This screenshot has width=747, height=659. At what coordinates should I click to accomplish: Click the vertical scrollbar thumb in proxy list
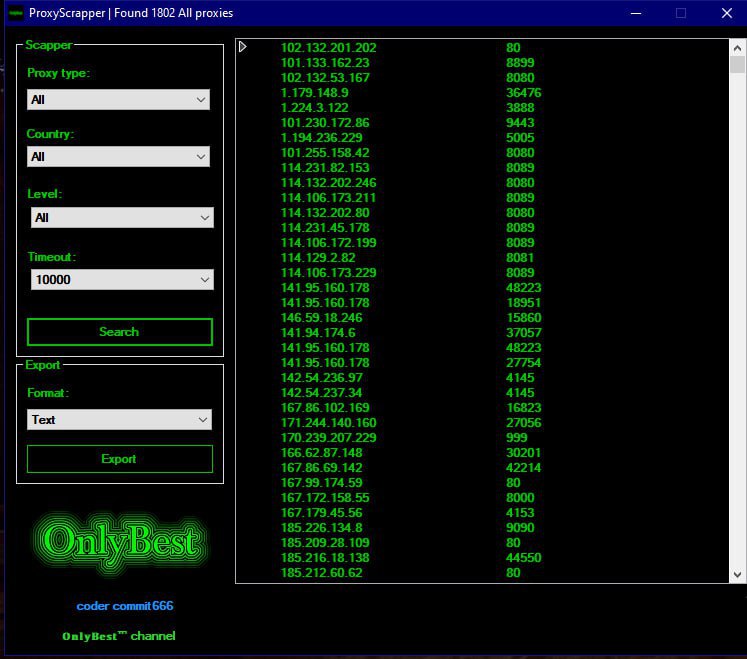click(738, 65)
